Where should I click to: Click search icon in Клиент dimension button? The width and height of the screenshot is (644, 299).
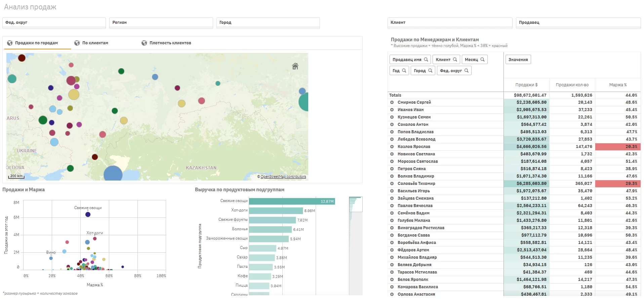tap(455, 59)
